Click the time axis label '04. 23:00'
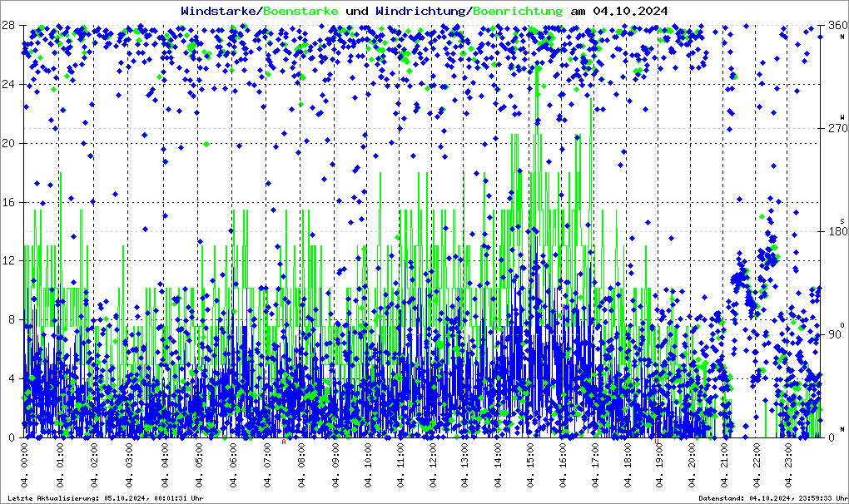The image size is (849, 504). click(x=789, y=465)
